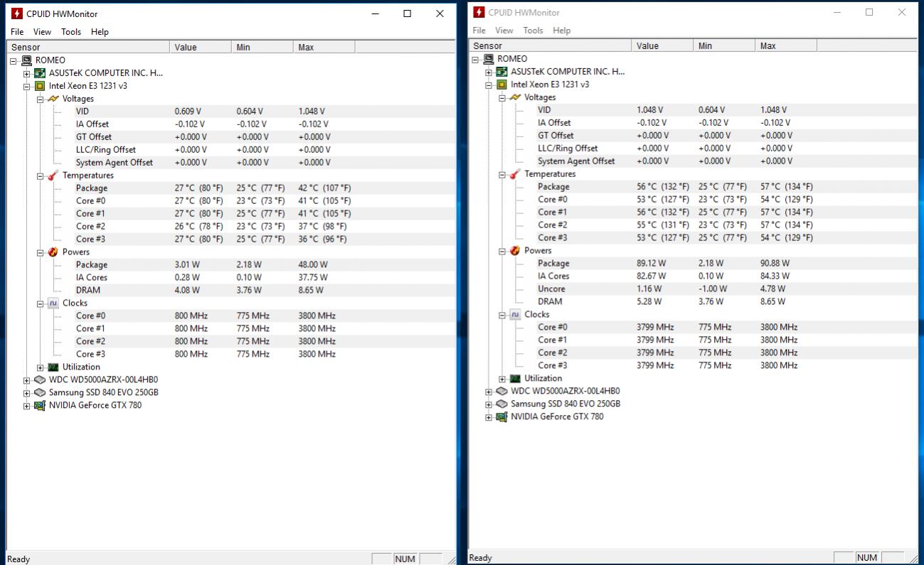This screenshot has width=924, height=565.
Task: Click the Sensor column header in right window
Action: coord(551,45)
